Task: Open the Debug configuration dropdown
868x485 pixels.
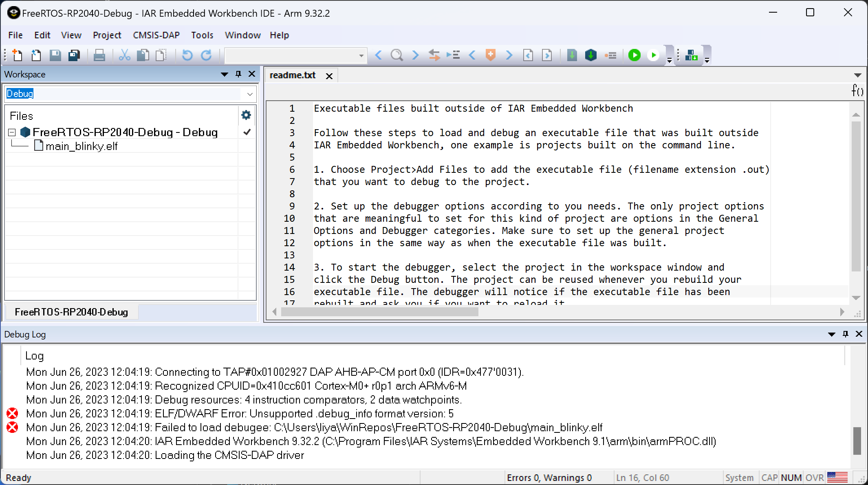Action: click(249, 94)
